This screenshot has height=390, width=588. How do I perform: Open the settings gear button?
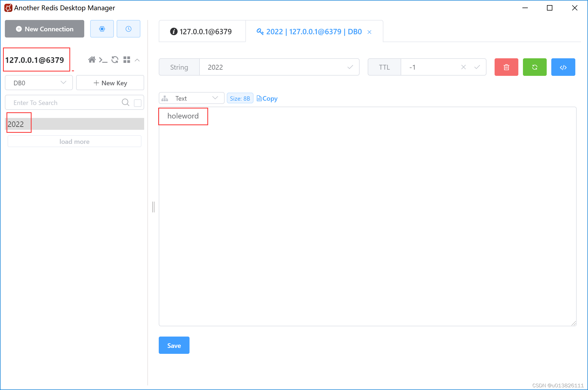pyautogui.click(x=102, y=29)
